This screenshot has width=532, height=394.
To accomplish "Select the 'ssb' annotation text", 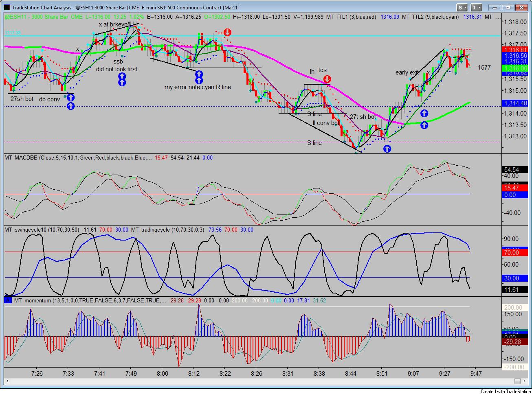I will tap(118, 61).
